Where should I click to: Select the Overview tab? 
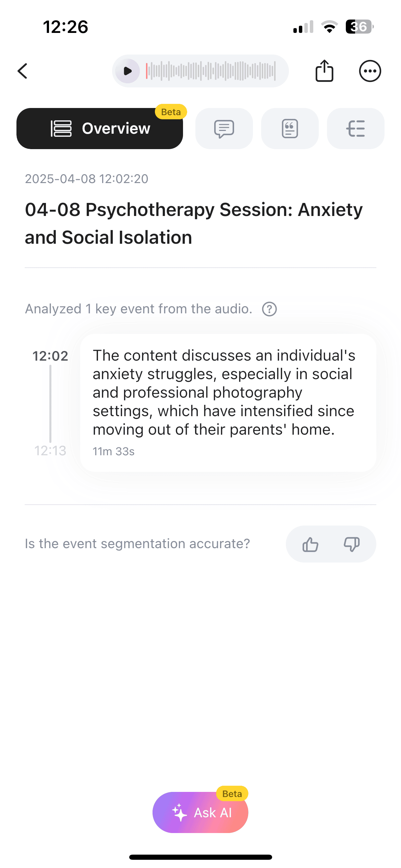click(x=100, y=129)
